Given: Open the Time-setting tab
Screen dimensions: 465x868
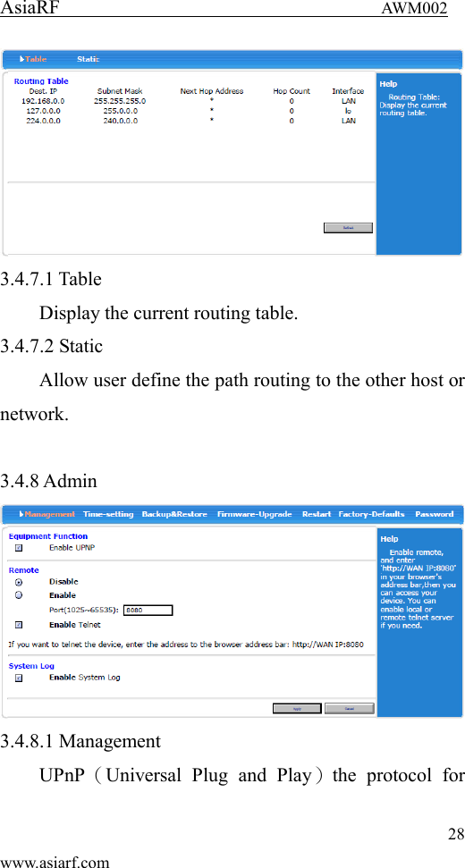Looking at the screenshot, I should click(108, 514).
